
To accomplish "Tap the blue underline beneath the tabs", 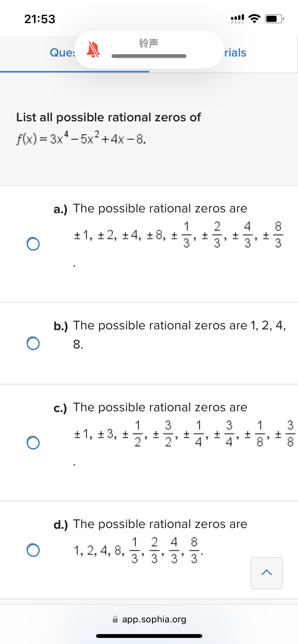I will [x=74, y=71].
